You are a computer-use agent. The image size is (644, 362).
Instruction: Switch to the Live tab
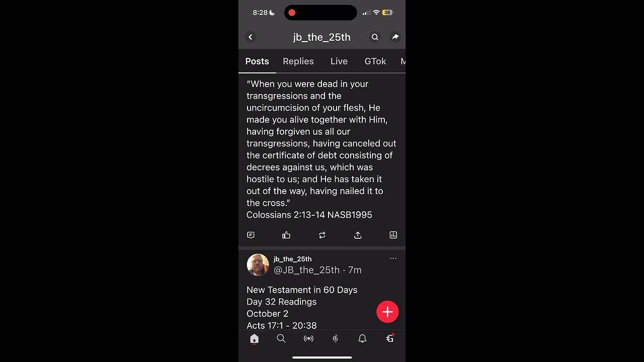click(x=339, y=61)
